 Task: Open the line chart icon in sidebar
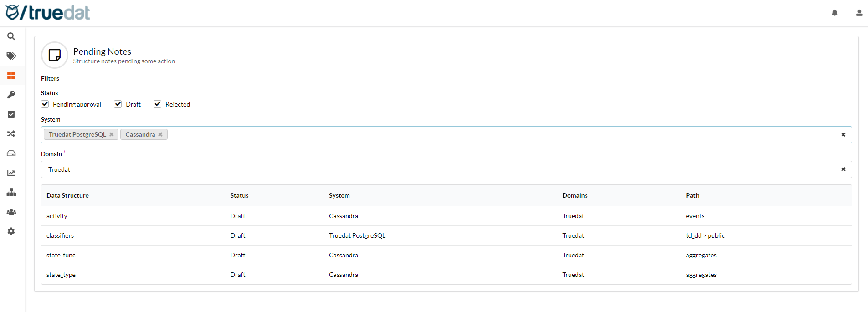tap(11, 173)
